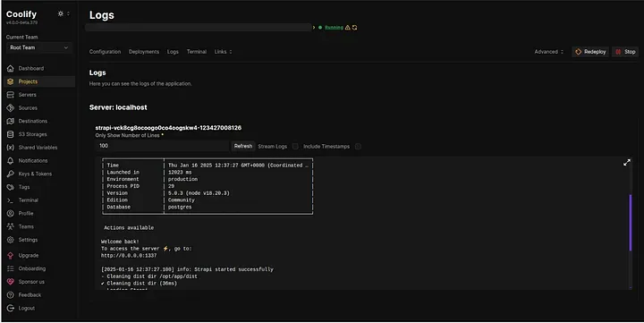Screen dimensions: 644x323
Task: Open the Settings gear icon
Action: (11, 240)
